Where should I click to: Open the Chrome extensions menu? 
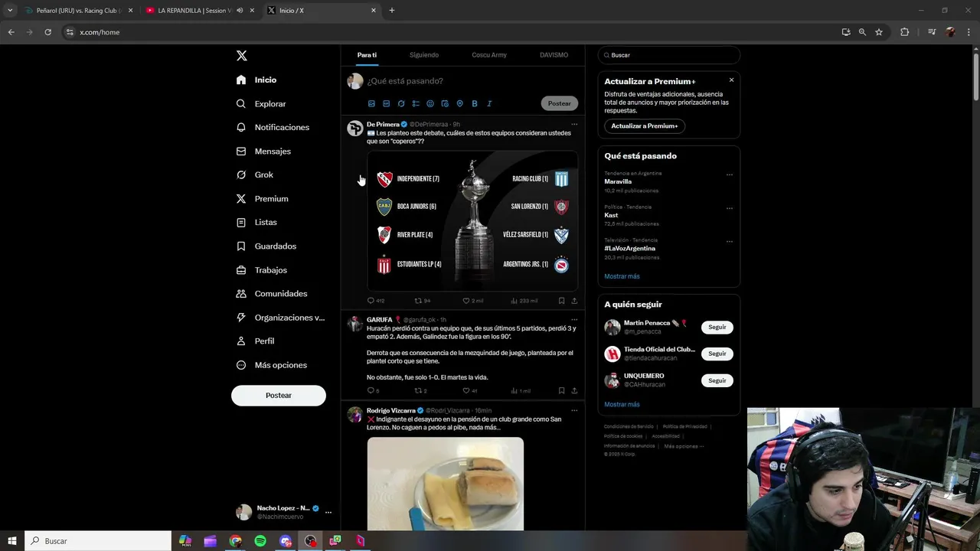(904, 32)
